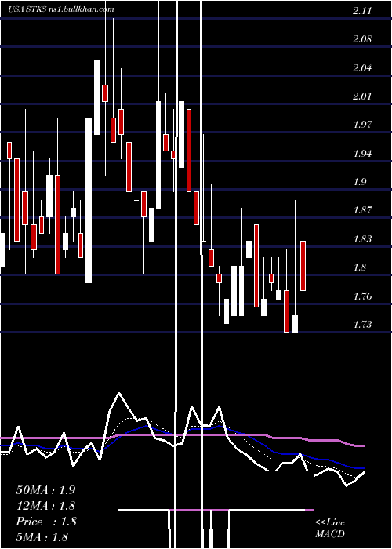Image resolution: width=392 pixels, height=549 pixels.
Task: Click the USA STKS ns1.bullkhan.com header text
Action: coord(61,9)
